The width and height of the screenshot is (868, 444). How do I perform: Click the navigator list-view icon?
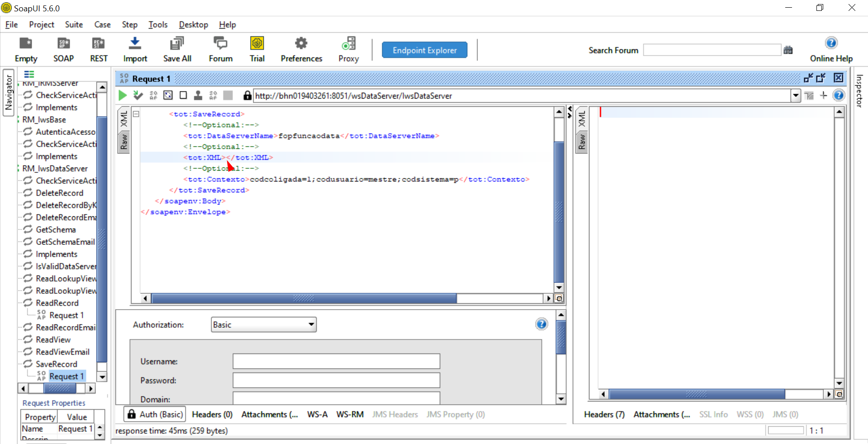click(x=29, y=74)
